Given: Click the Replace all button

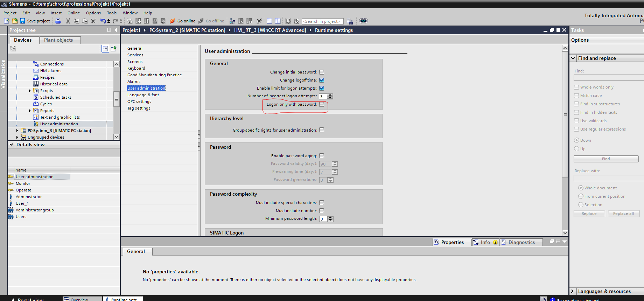Looking at the screenshot, I should [623, 213].
